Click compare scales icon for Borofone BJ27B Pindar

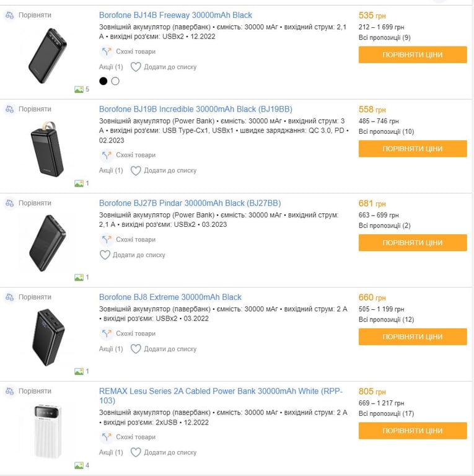[9, 203]
